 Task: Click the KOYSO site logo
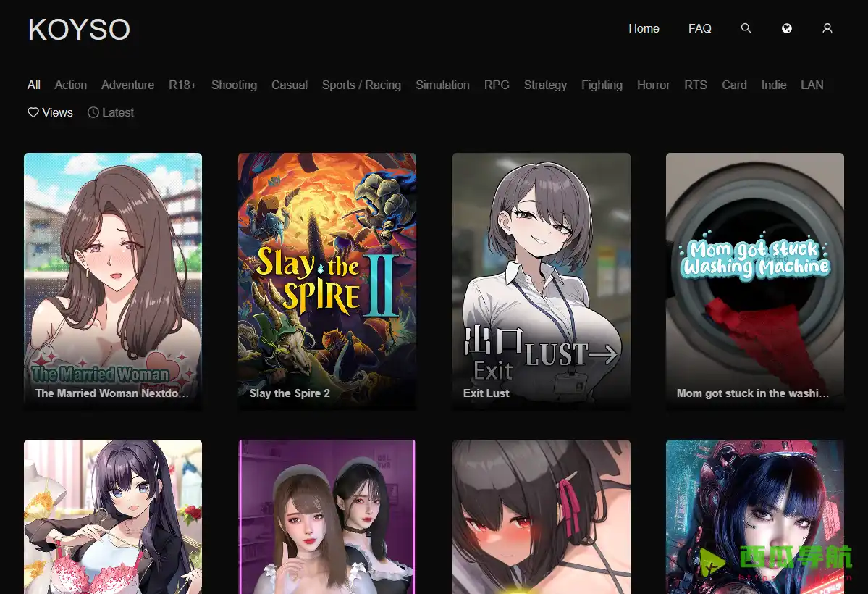click(79, 30)
